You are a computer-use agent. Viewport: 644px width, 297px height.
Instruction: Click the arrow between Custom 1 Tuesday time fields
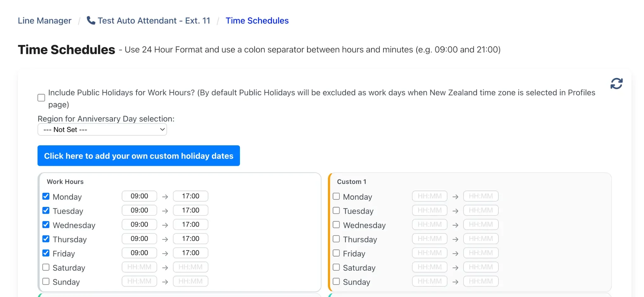tap(456, 210)
